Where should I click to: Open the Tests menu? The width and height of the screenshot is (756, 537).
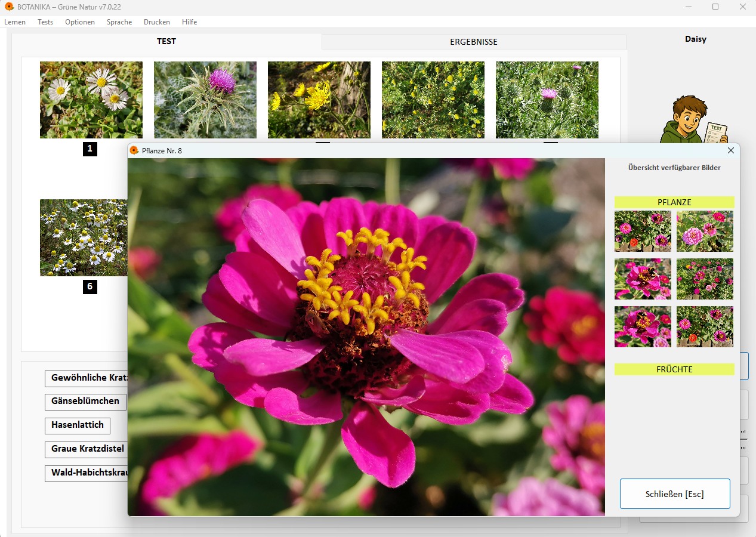45,22
